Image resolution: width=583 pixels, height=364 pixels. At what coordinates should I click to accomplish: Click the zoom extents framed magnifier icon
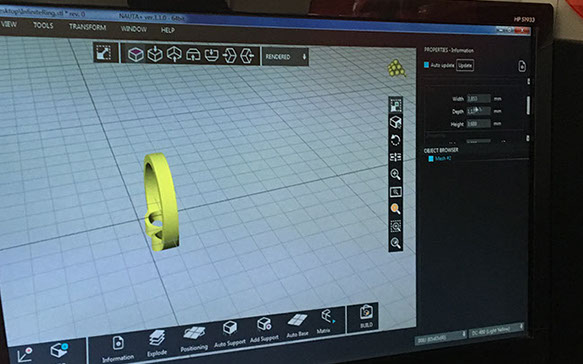pyautogui.click(x=395, y=226)
